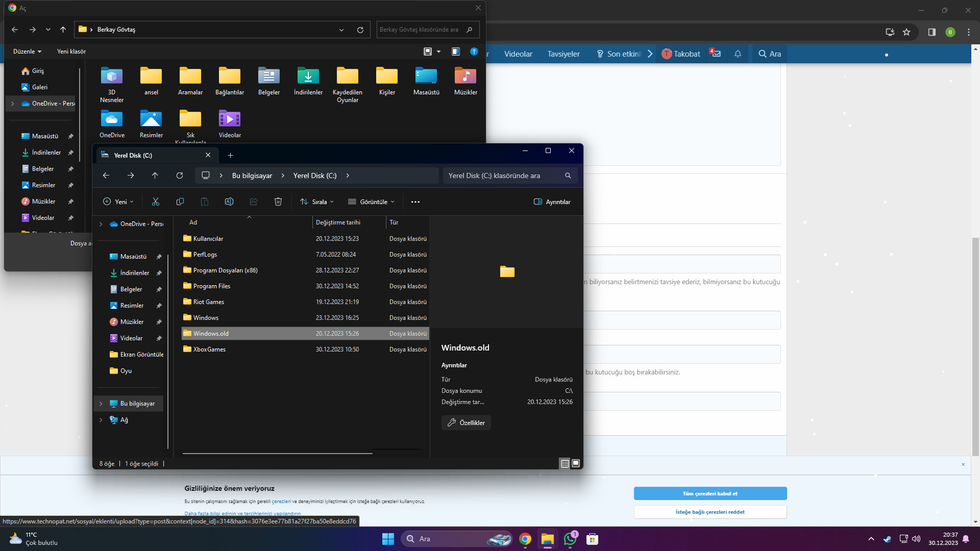Bookmark page with the Chrome star icon

point(906,32)
